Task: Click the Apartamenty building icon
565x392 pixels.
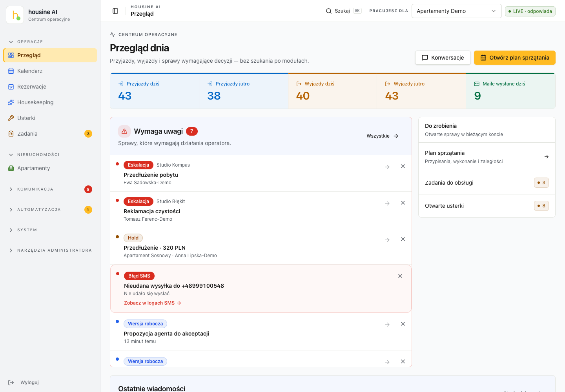Action: [11, 168]
